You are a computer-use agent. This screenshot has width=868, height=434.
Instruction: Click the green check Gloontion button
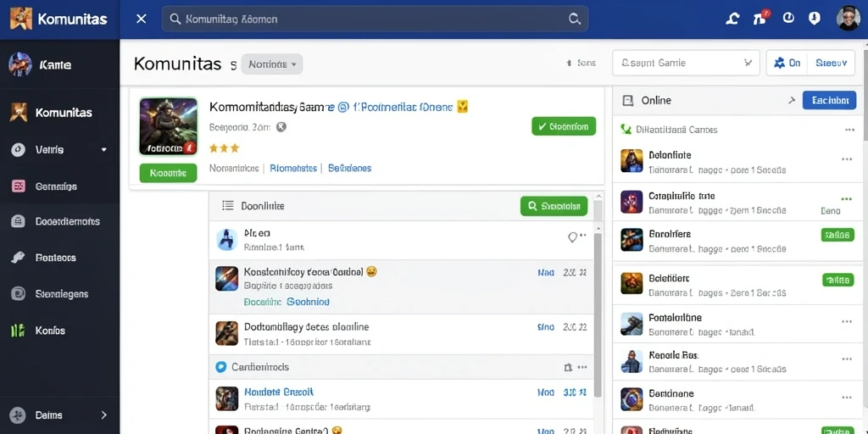564,126
